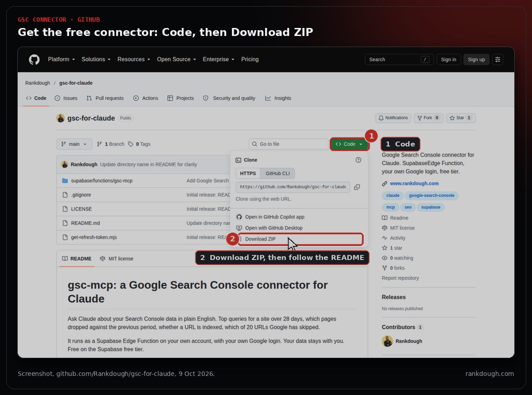Viewport: 532px width, 395px height.
Task: Select the MIT license tab below the file list
Action: tap(116, 259)
